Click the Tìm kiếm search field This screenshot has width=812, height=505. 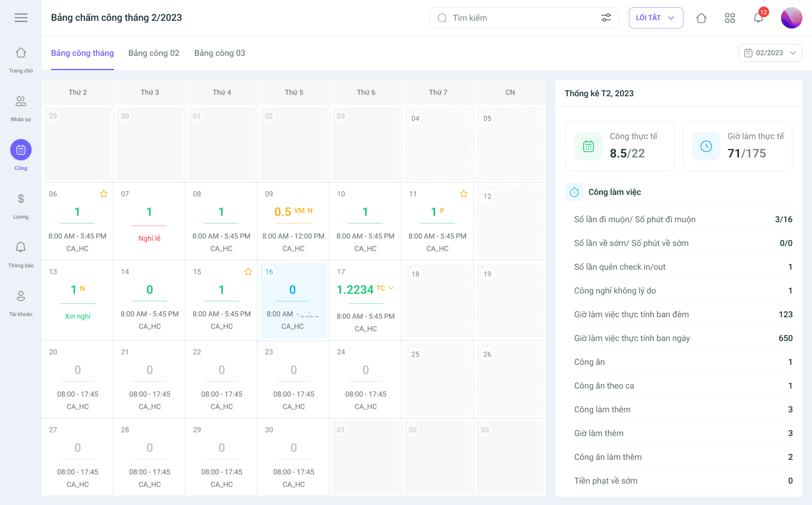coord(524,18)
